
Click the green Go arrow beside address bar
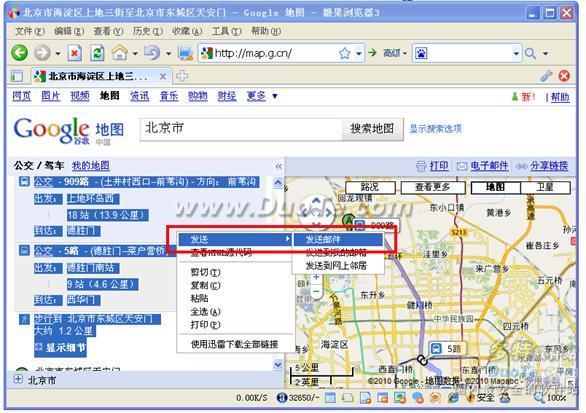[x=373, y=53]
